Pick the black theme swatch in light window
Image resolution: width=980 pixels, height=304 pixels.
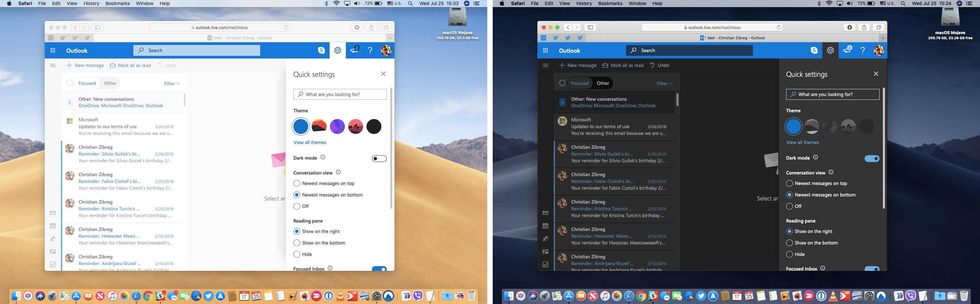pyautogui.click(x=374, y=126)
